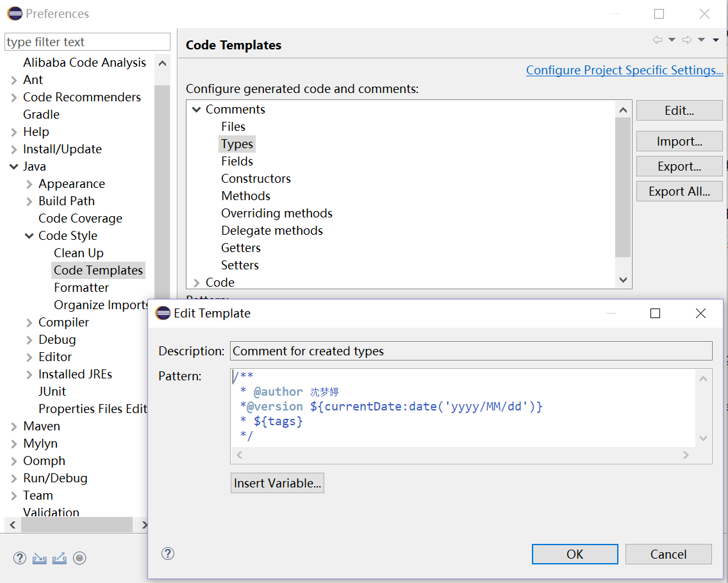Open the preferences view menu triangle
The image size is (728, 583).
(716, 40)
